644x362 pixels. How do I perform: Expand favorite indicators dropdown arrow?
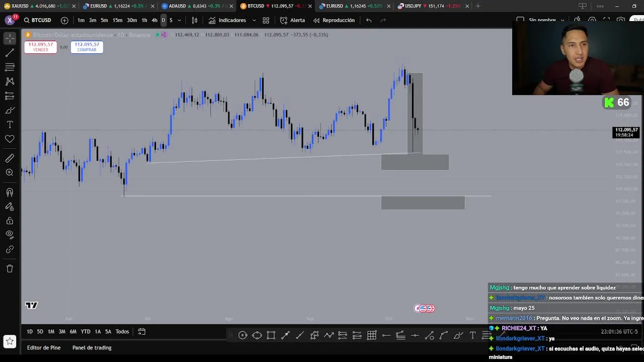(254, 20)
